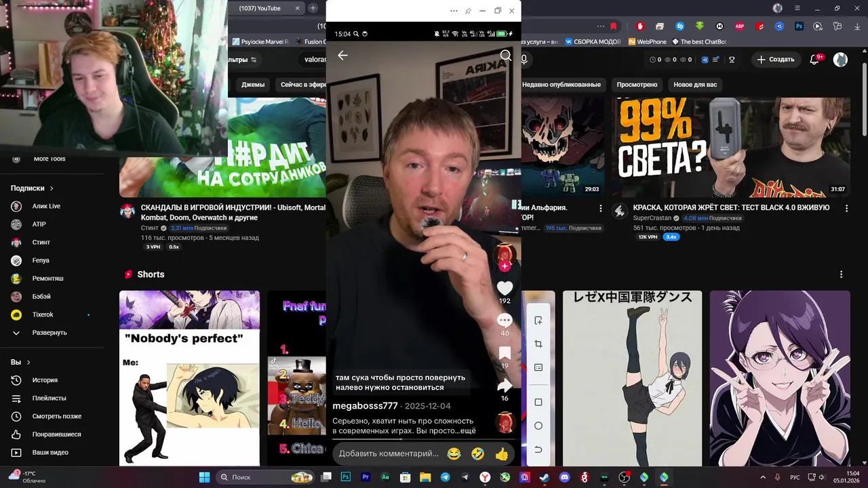Select the Недавно опубликованные chip
Screen dimensions: 868x488
pyautogui.click(x=561, y=85)
